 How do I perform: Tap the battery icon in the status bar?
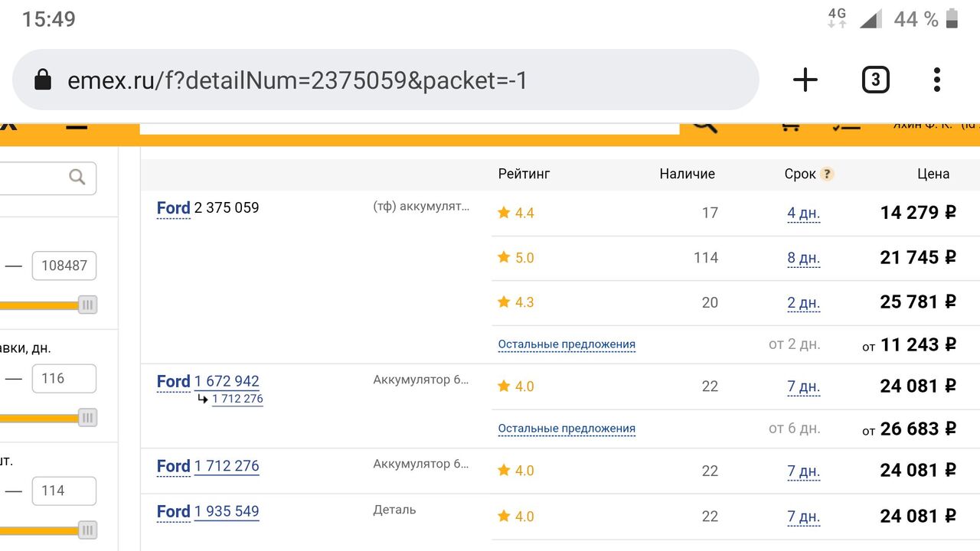coord(952,18)
